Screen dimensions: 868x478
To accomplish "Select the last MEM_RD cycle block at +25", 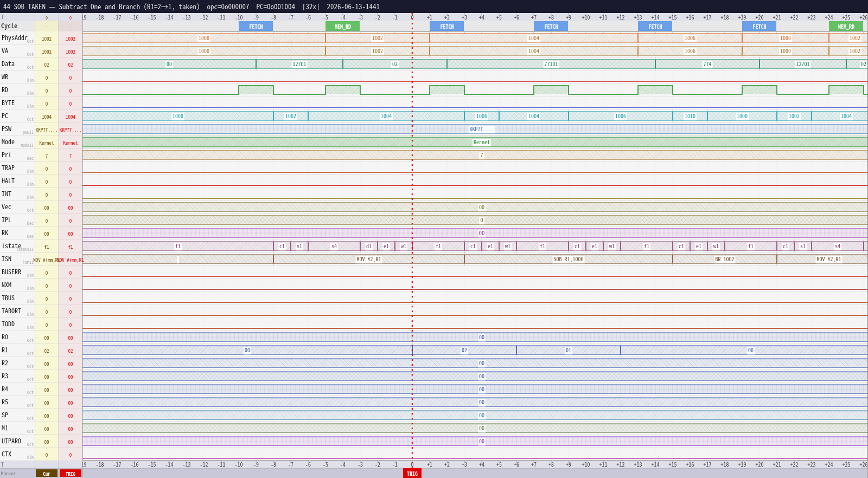I will point(846,27).
